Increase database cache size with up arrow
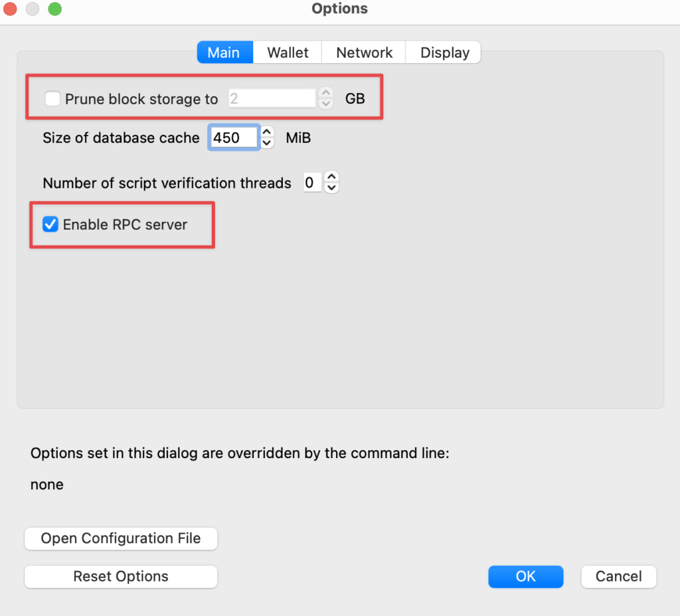The width and height of the screenshot is (680, 616). (267, 132)
